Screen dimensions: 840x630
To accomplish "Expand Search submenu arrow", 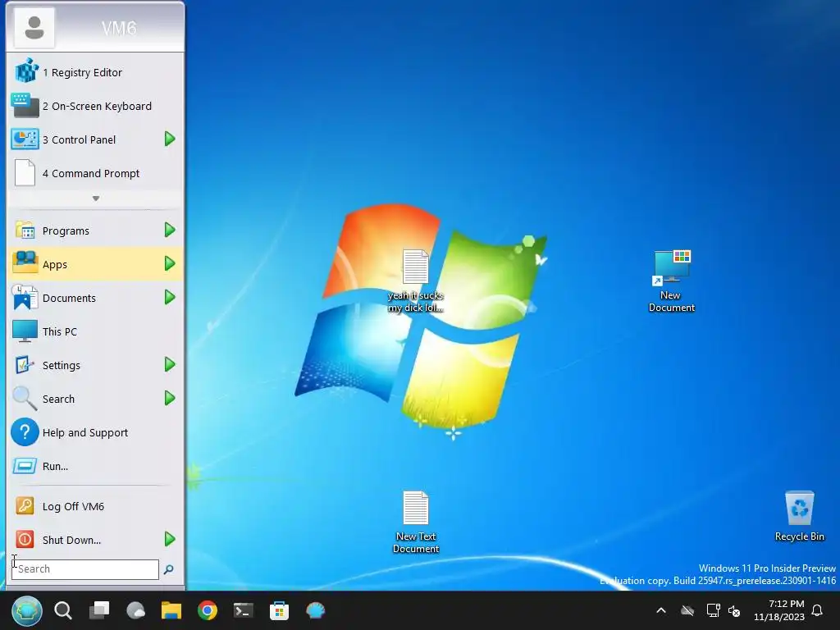I will [170, 399].
